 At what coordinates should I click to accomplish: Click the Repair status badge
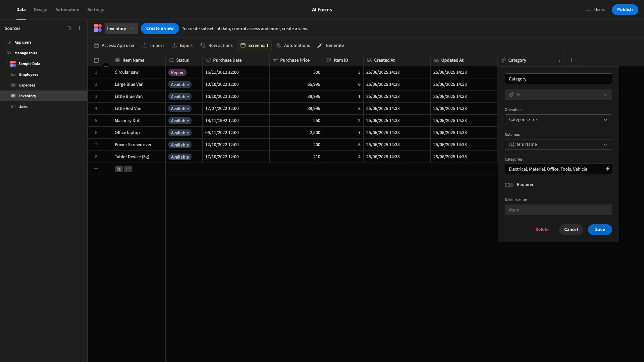(177, 73)
